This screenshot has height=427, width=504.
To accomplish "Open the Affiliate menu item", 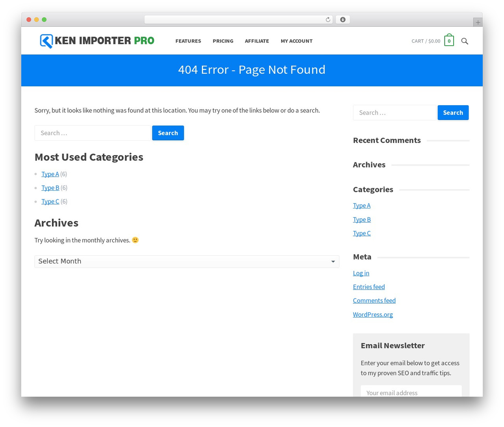I will point(257,41).
